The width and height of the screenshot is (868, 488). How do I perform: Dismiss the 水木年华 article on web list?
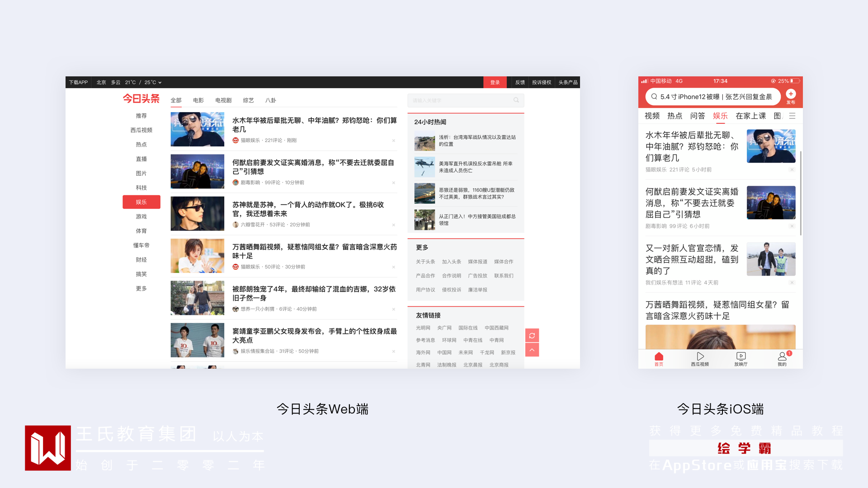[394, 141]
